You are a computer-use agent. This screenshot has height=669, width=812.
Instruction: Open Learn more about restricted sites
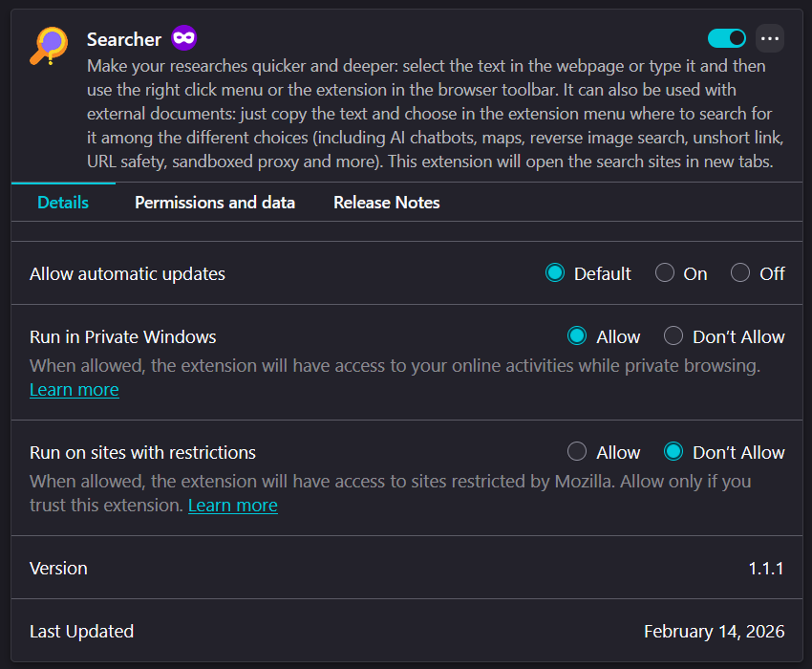[x=233, y=506]
